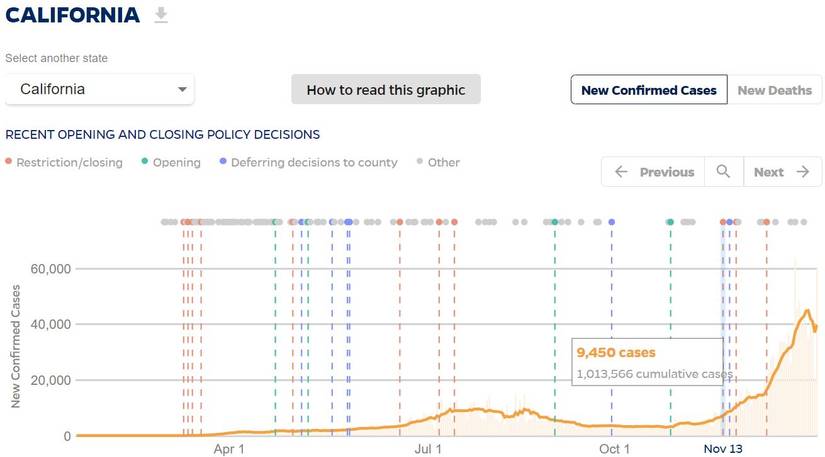This screenshot has height=457, width=825.
Task: Click the 60,000 y-axis label
Action: pos(51,269)
